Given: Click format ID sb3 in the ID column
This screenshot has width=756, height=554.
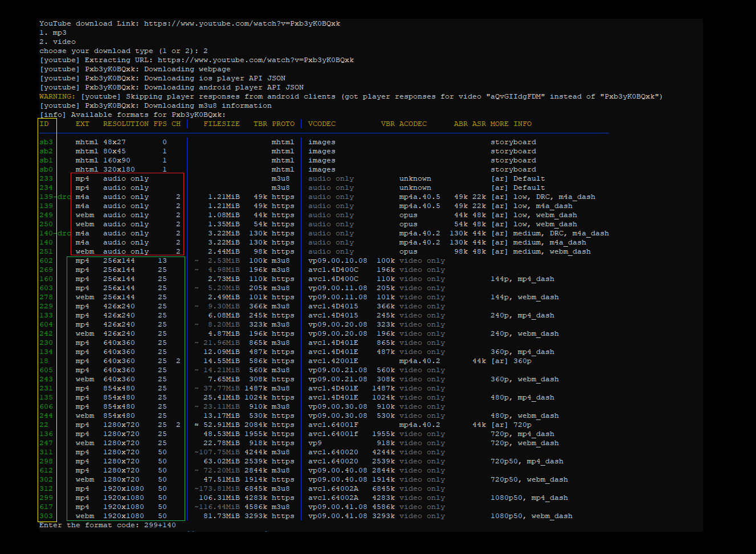Looking at the screenshot, I should point(46,142).
